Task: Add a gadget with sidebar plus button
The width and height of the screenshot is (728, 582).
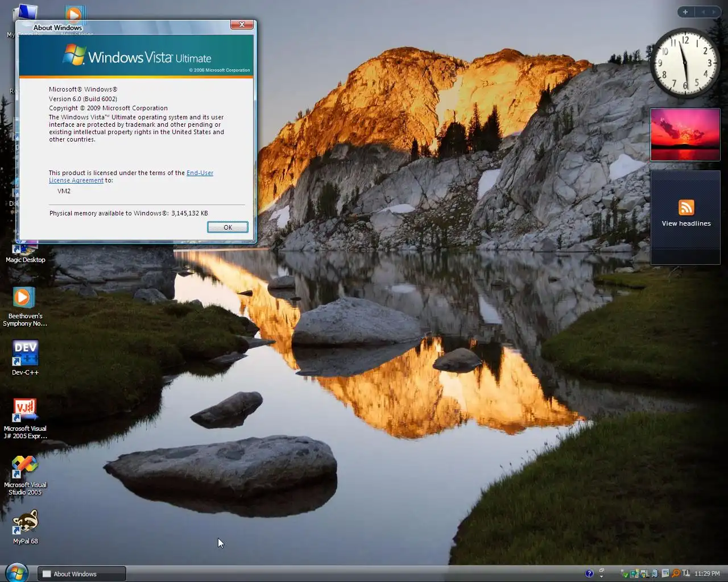Action: [685, 12]
